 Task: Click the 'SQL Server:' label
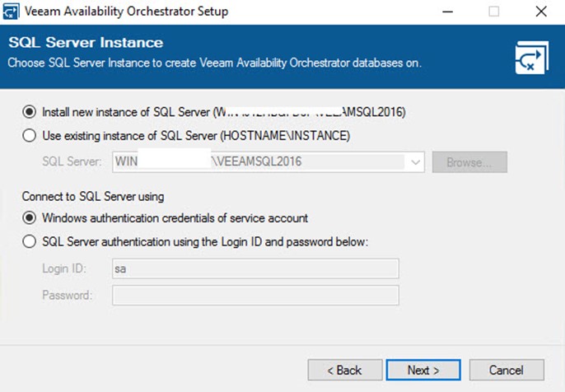coord(72,161)
